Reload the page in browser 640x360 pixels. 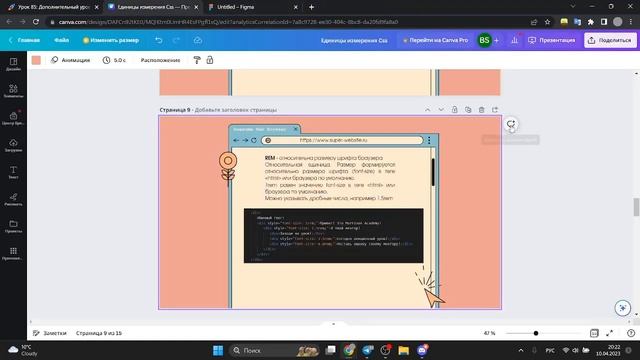[36, 22]
